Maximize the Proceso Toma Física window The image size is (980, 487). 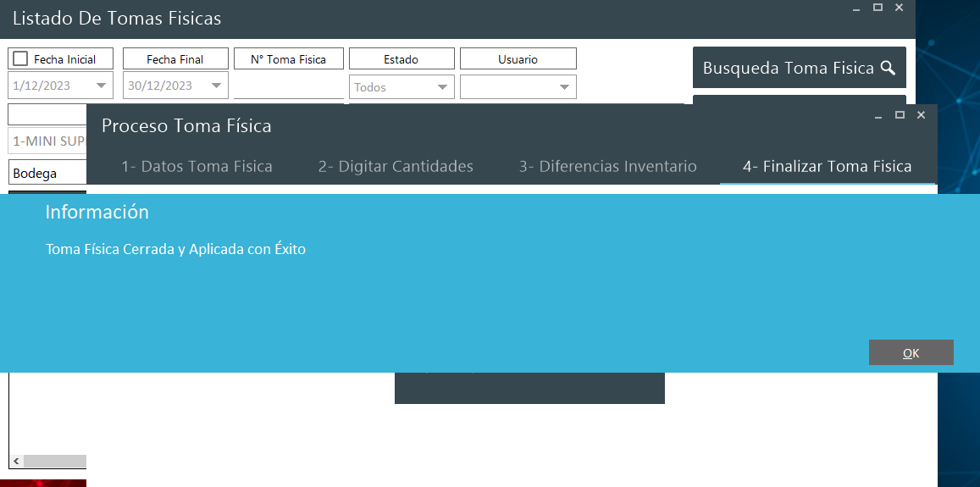pyautogui.click(x=900, y=115)
